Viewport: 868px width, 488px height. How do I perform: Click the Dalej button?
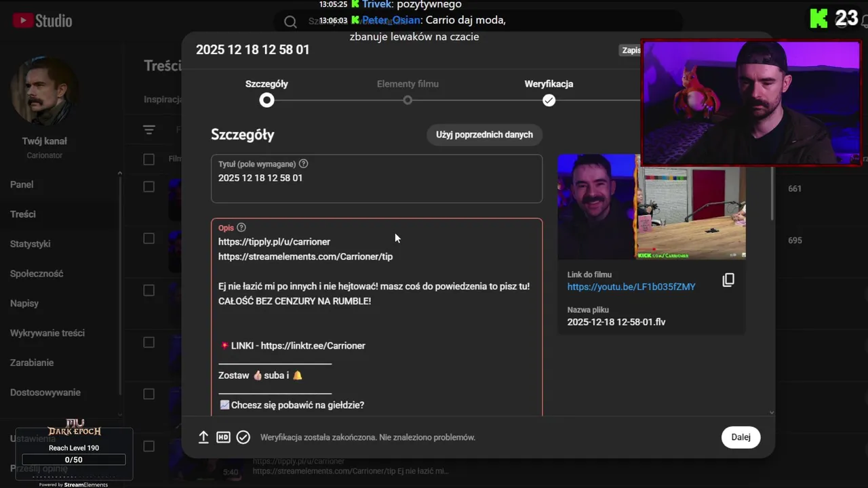(x=741, y=437)
